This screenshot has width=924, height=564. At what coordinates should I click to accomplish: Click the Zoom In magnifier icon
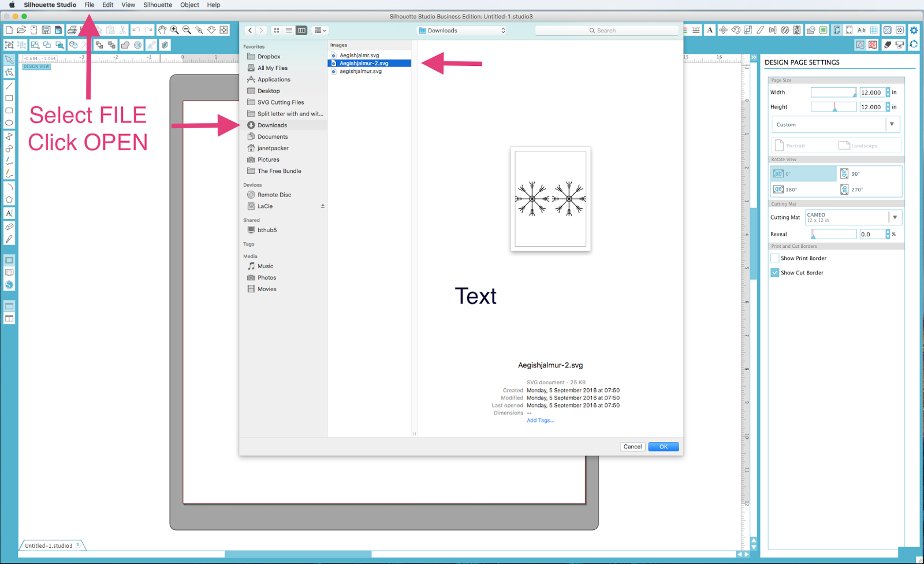[x=174, y=30]
